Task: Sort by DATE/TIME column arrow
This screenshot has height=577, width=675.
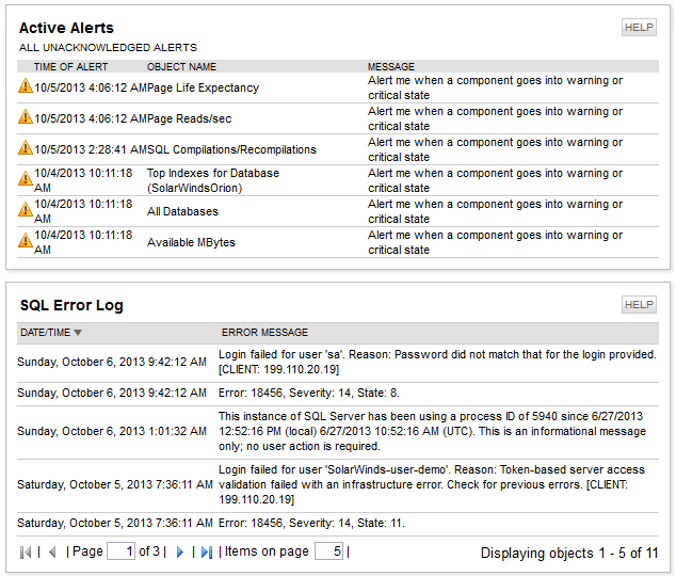Action: [77, 332]
